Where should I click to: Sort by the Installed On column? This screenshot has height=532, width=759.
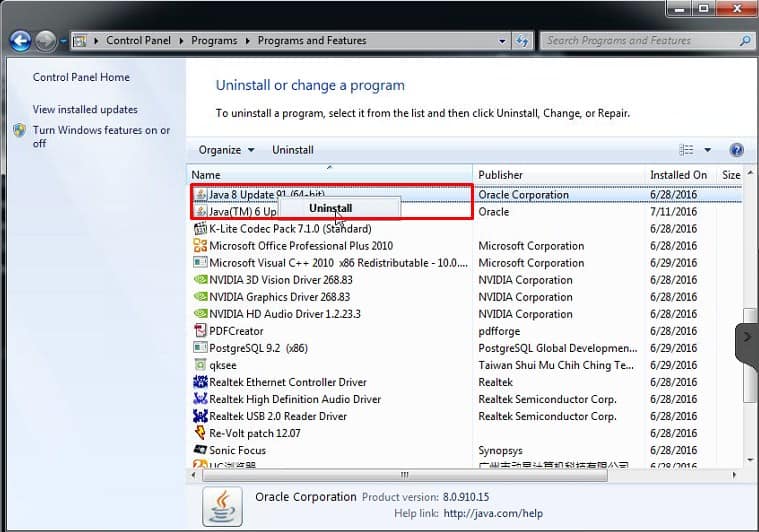[x=680, y=175]
